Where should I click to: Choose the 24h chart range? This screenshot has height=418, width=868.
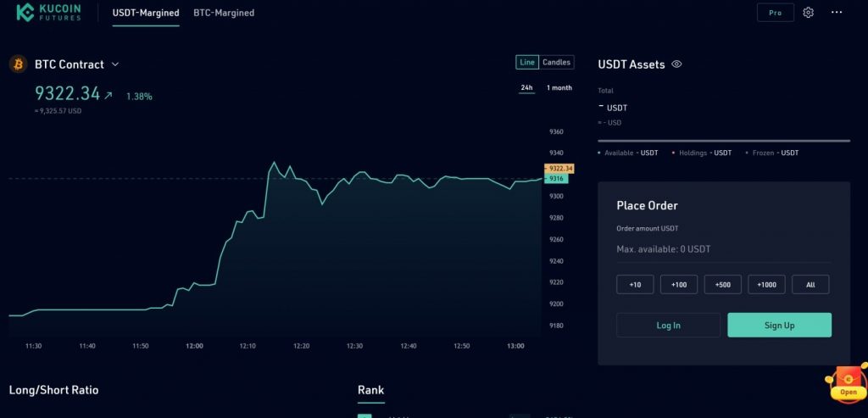(526, 88)
